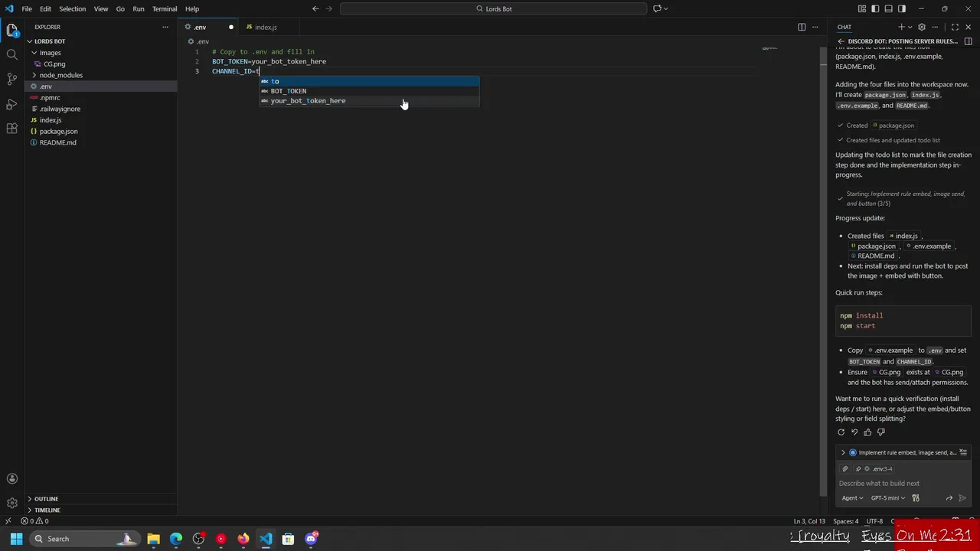Expand the todo list in chat

(843, 452)
